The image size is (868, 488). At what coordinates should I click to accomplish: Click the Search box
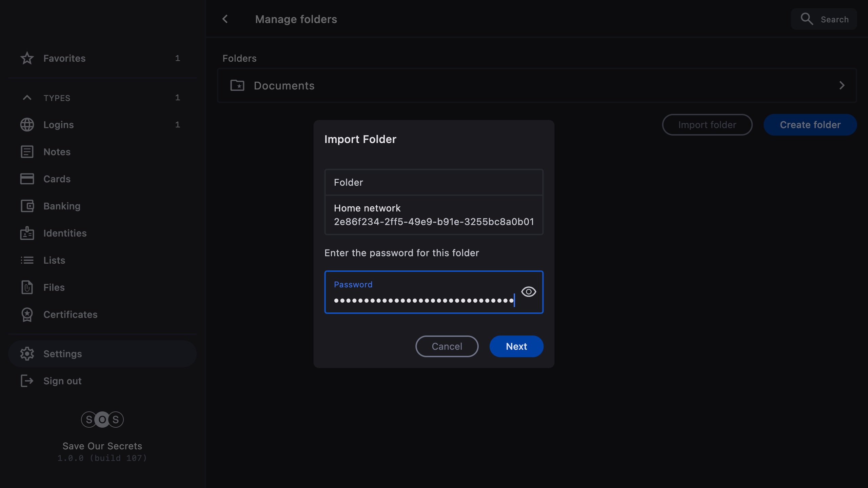pos(824,19)
